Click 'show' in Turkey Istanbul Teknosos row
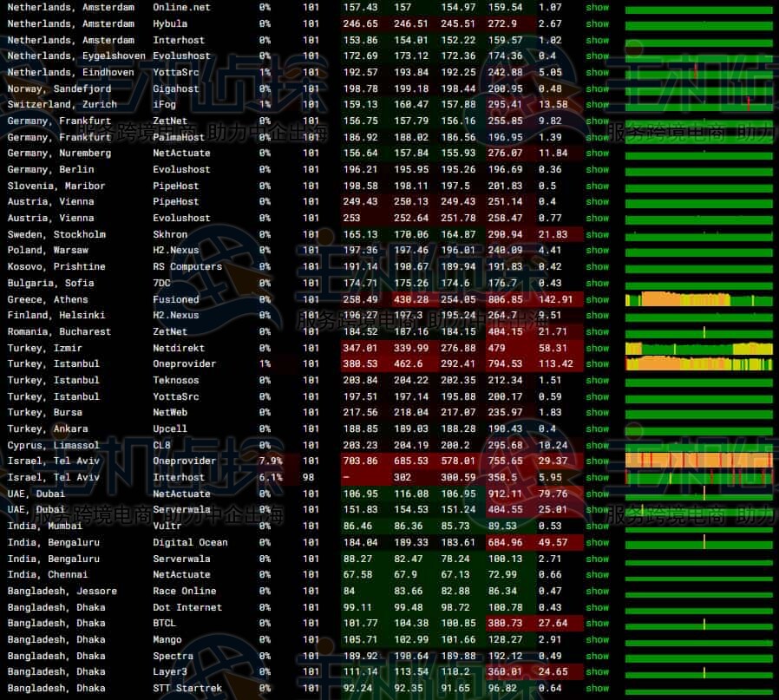779x700 pixels. [597, 381]
